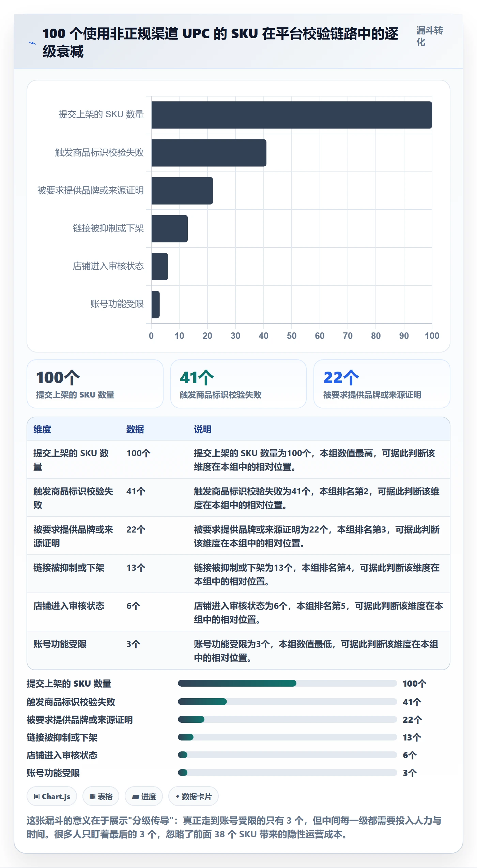Click the chart bar for 提交上架的 SKU 数量
The image size is (477, 868).
tap(292, 115)
